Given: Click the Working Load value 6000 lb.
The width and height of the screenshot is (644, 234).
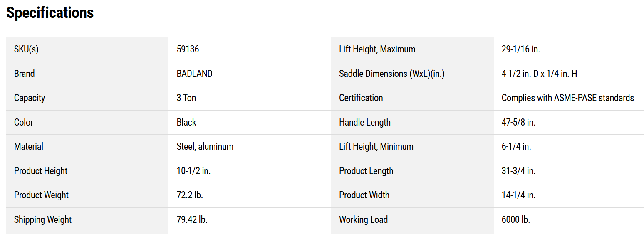Looking at the screenshot, I should coord(515,219).
